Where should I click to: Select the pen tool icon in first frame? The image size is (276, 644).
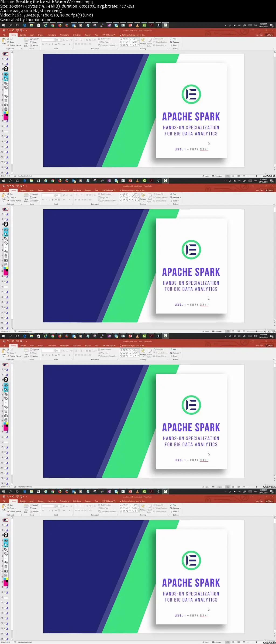click(x=6, y=69)
